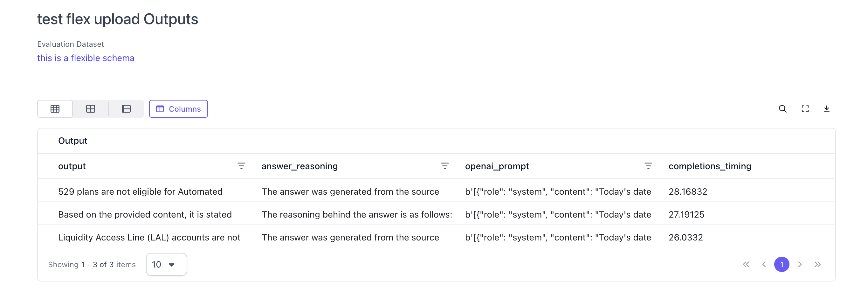Switch to the four-pane grid view
The height and width of the screenshot is (299, 868).
tap(91, 109)
